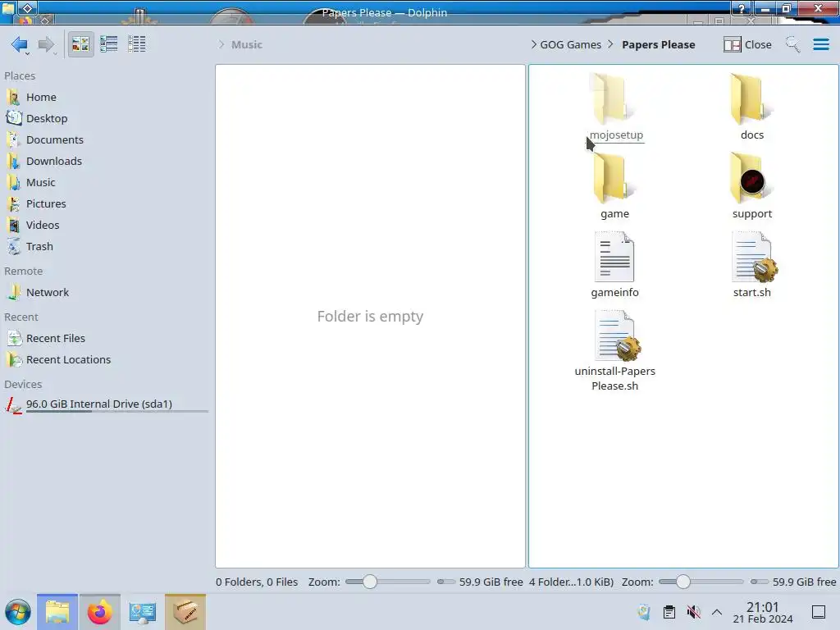840x630 pixels.
Task: Click Dolphin file manager taskbar icon
Action: coord(57,612)
